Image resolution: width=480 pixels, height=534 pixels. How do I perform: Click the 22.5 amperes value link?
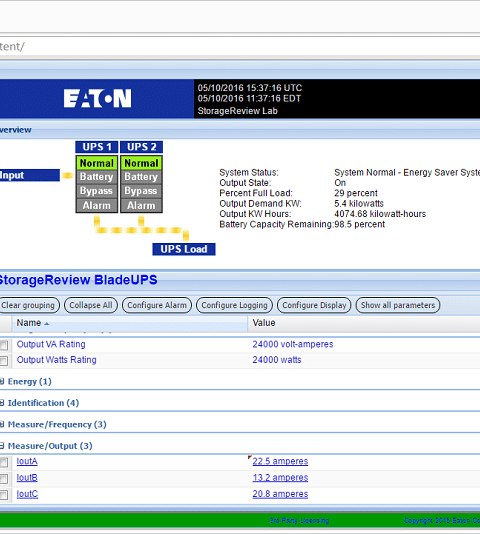pyautogui.click(x=280, y=461)
